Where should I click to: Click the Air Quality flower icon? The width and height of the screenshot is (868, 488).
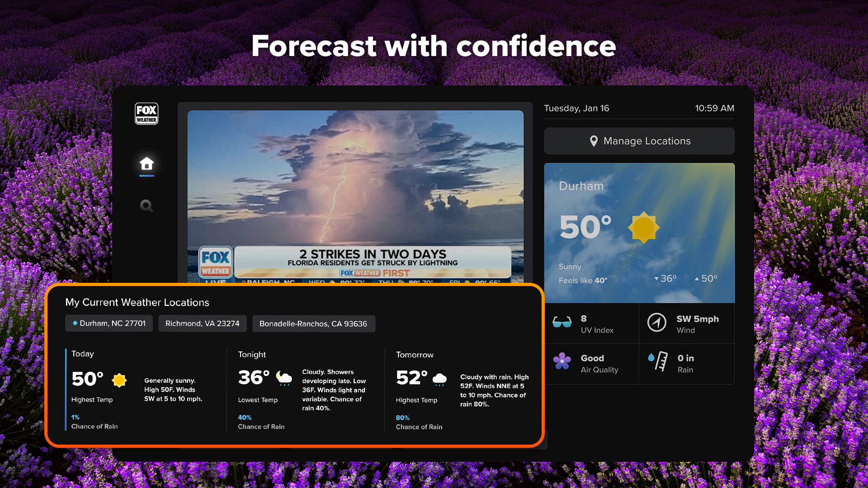pyautogui.click(x=562, y=361)
